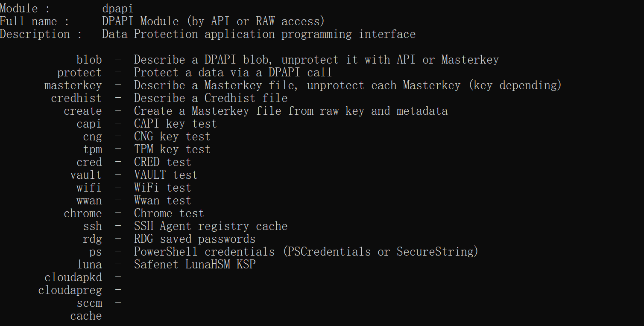Click the 'tpm' command name
This screenshot has height=326, width=644.
tap(93, 150)
